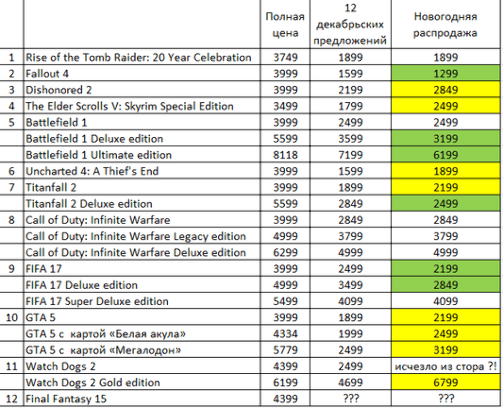This screenshot has height=408, width=503.
Task: Select the GTA 5 с картой «Мегалодон» cell
Action: (x=142, y=350)
